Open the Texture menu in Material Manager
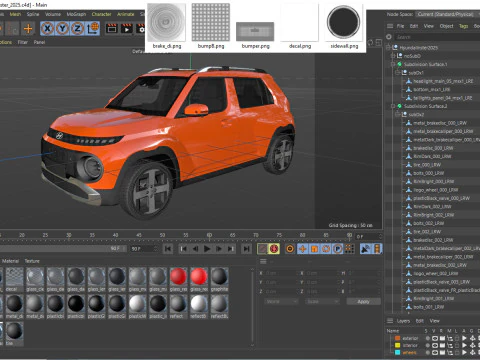The height and width of the screenshot is (360, 480). (32, 261)
